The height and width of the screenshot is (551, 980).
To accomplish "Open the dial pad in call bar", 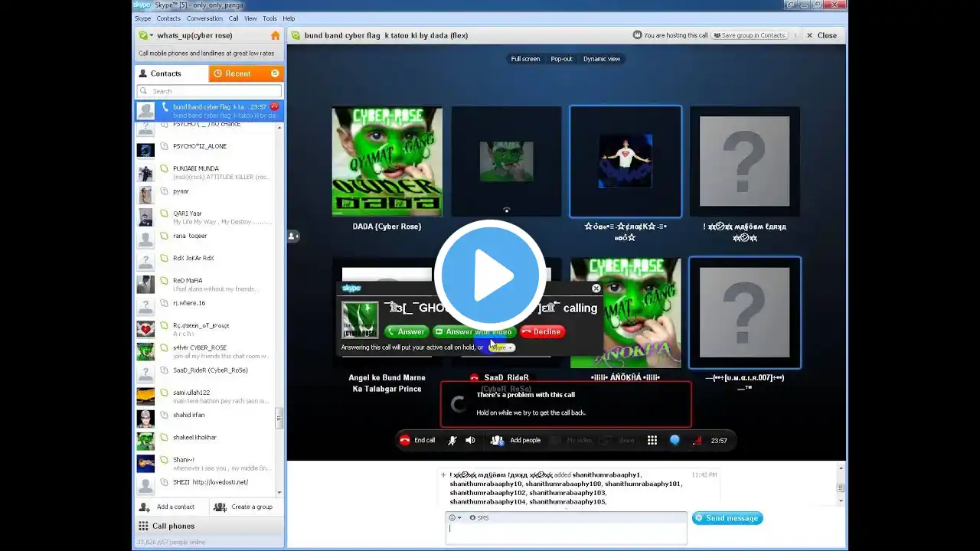I will (652, 440).
